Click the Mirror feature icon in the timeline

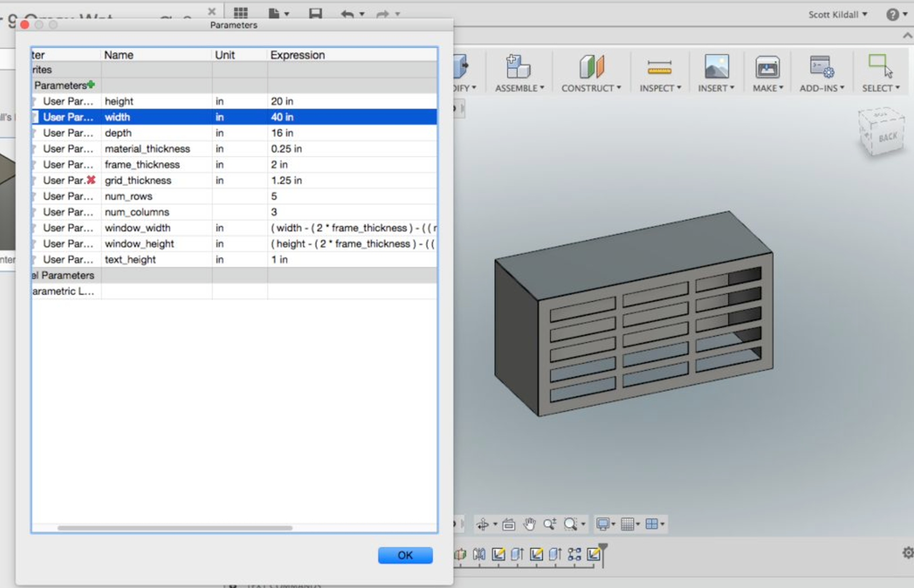click(479, 555)
